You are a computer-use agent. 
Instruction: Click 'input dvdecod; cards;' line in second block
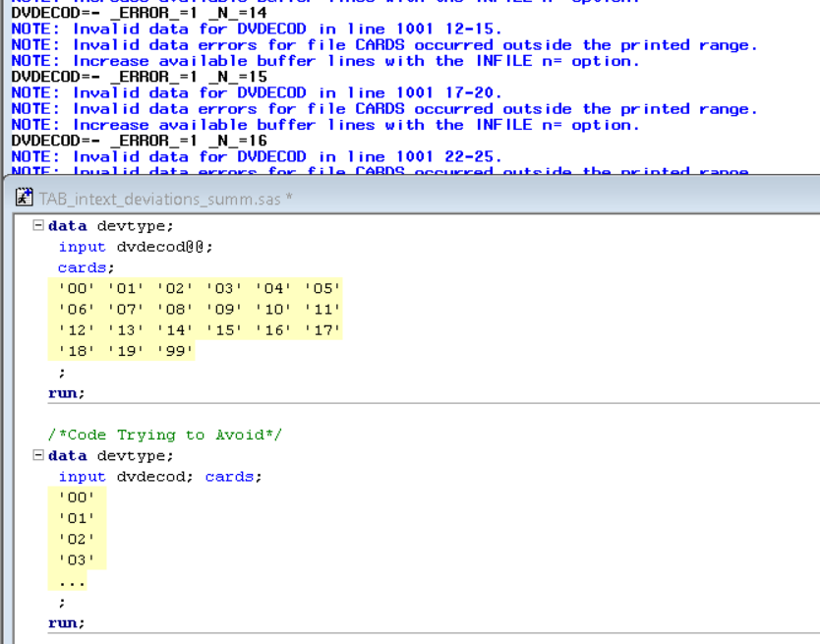pos(159,477)
